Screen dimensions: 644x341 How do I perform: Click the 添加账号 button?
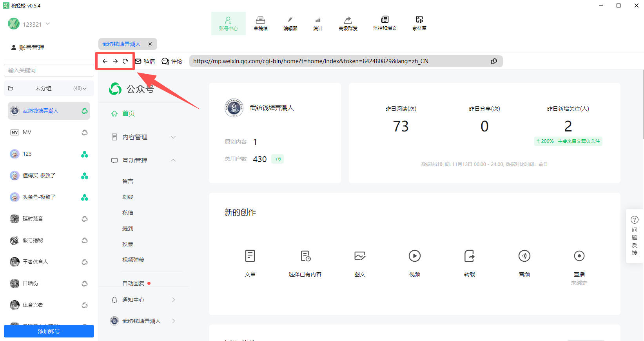click(x=49, y=331)
